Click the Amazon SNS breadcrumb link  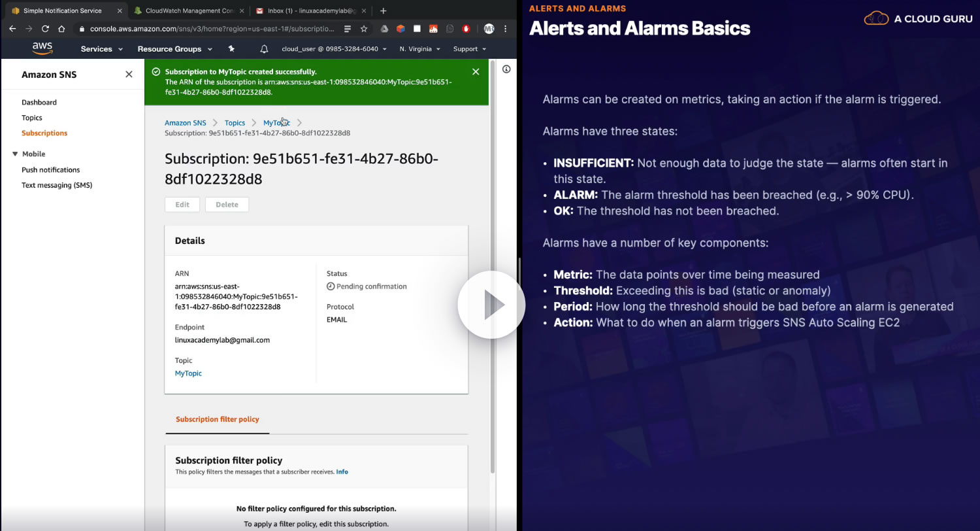(186, 123)
